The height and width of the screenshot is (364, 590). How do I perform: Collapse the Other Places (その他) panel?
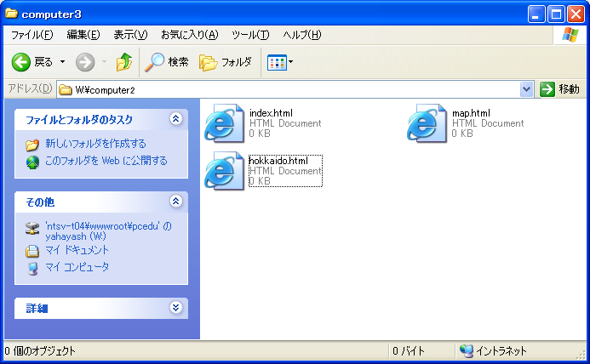[175, 202]
